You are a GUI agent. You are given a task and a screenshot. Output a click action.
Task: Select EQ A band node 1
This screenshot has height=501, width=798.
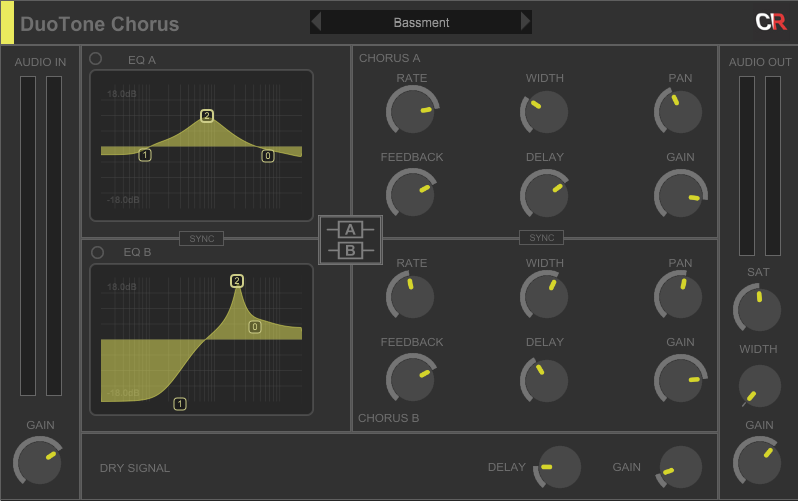(x=145, y=155)
